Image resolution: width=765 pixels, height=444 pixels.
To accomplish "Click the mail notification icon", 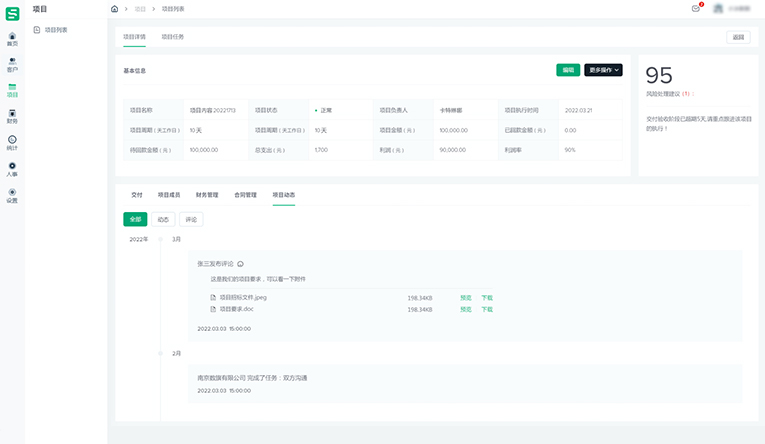I will click(x=695, y=8).
